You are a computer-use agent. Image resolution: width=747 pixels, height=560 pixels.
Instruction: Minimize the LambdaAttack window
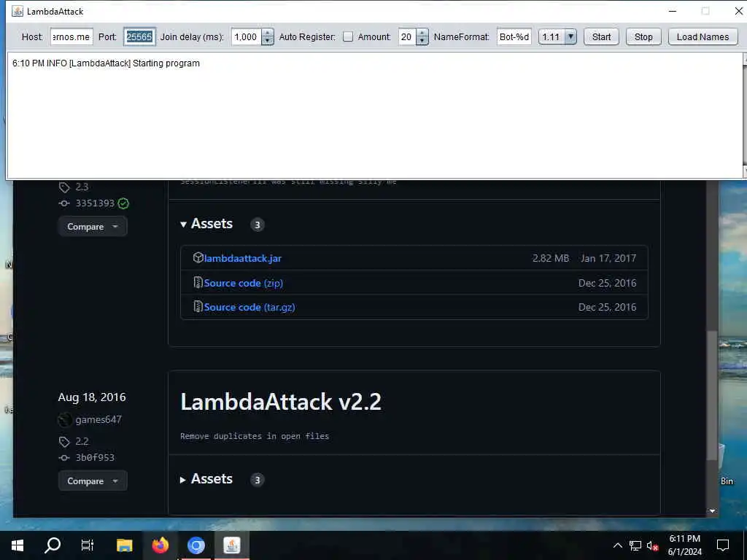(x=672, y=11)
